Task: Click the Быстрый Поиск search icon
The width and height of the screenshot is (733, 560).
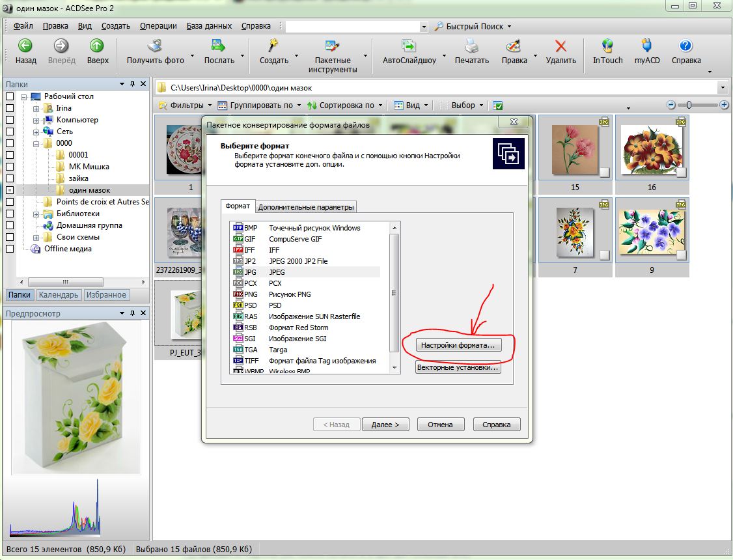Action: pos(439,27)
